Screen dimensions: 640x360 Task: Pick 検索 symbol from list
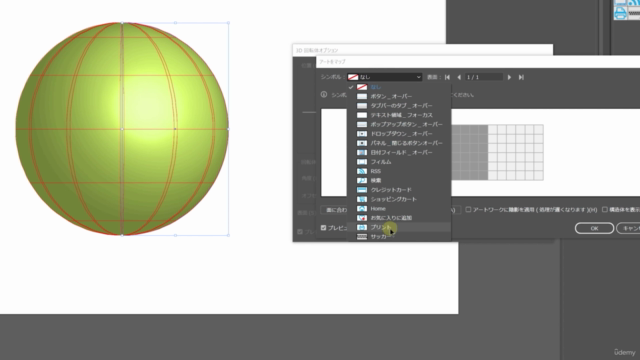(x=399, y=180)
